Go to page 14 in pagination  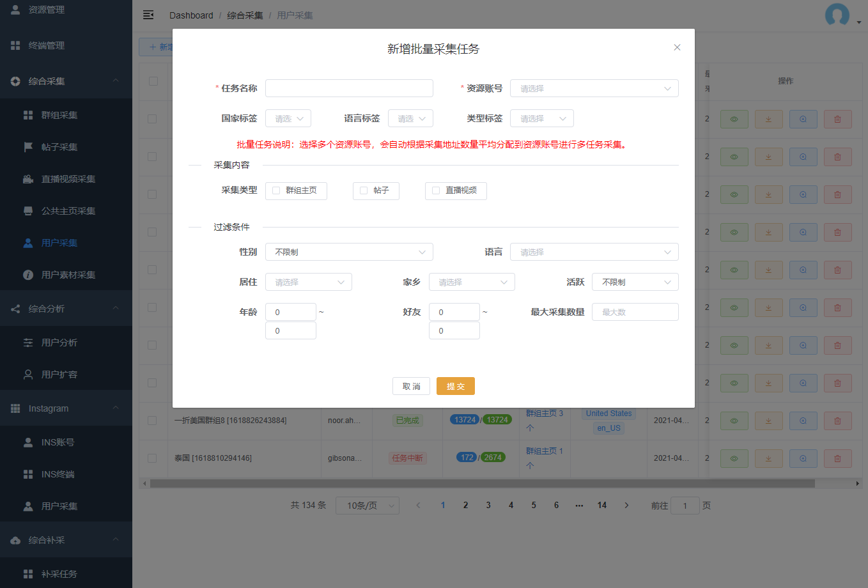[x=602, y=505]
